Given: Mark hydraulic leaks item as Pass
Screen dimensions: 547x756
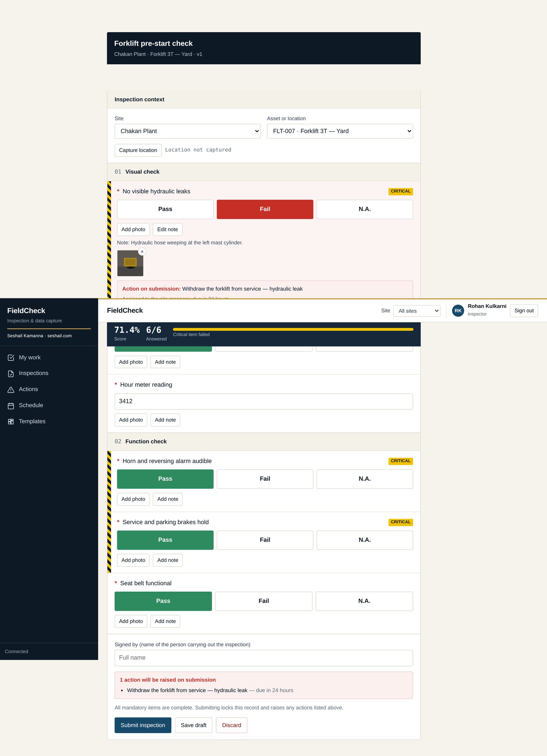Looking at the screenshot, I should [165, 209].
